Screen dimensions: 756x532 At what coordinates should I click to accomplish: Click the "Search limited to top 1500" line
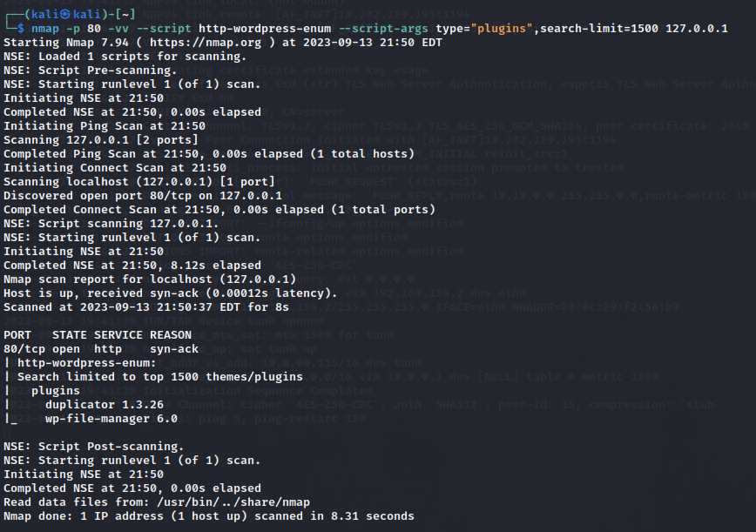(x=160, y=377)
